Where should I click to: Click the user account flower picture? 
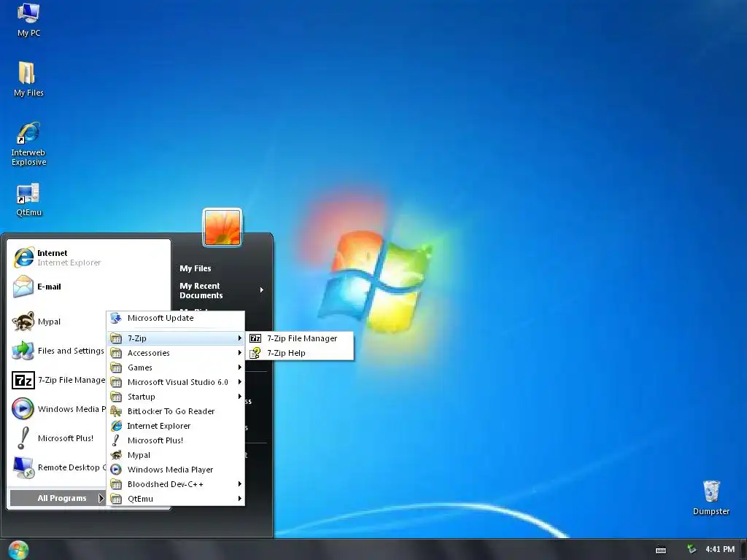coord(222,227)
